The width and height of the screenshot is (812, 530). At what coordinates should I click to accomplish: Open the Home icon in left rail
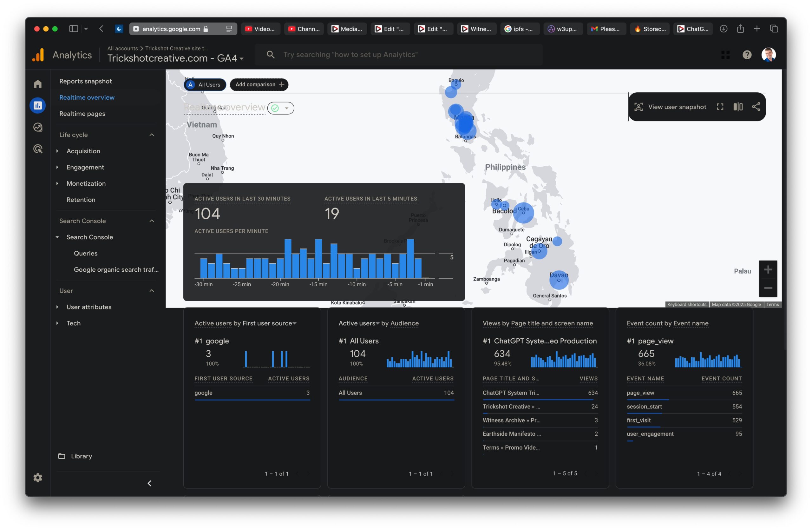[x=37, y=83]
